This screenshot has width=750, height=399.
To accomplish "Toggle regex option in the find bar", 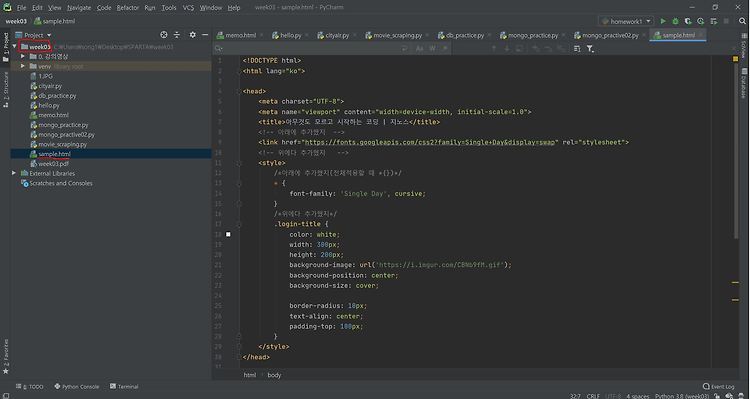I will coord(445,49).
